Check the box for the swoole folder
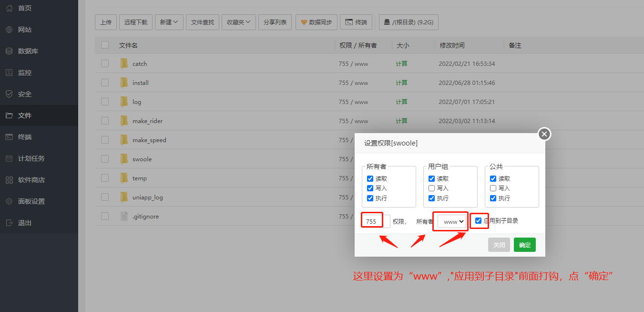The height and width of the screenshot is (312, 644). pyautogui.click(x=105, y=159)
